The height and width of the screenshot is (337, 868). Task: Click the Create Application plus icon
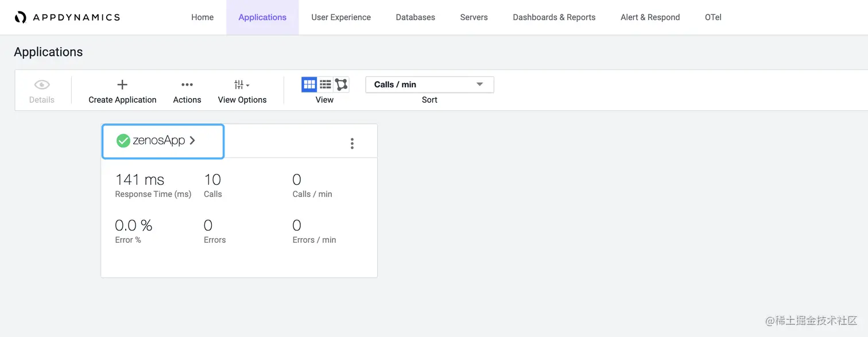(122, 85)
